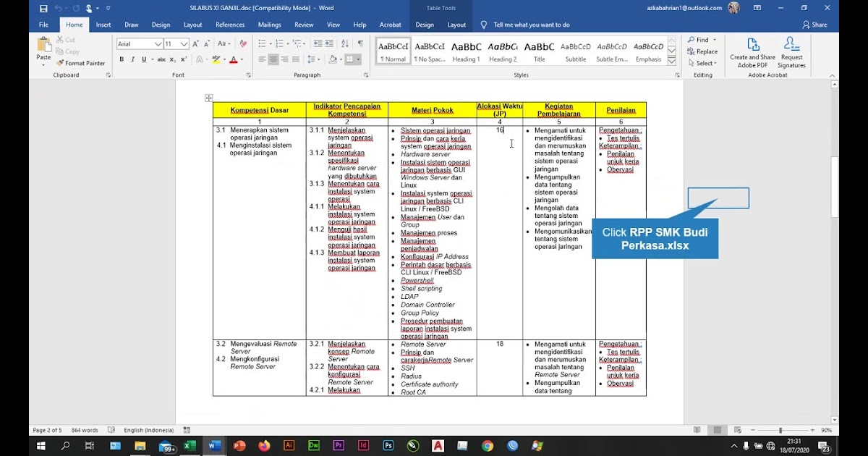Screen dimensions: 868x456
Task: Expand the Paste options arrow
Action: (x=43, y=64)
